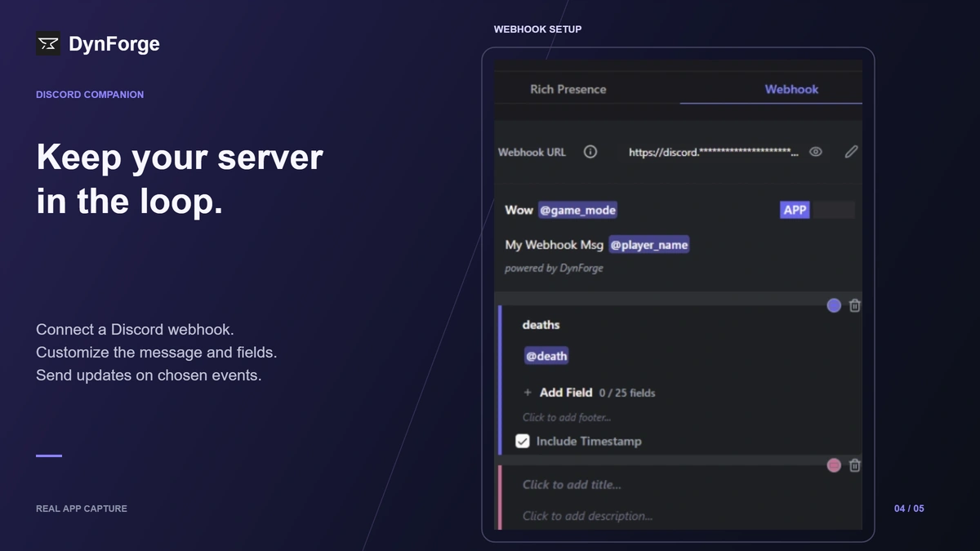Image resolution: width=980 pixels, height=551 pixels.
Task: Click the "Wow" webhook name text
Action: pyautogui.click(x=519, y=210)
